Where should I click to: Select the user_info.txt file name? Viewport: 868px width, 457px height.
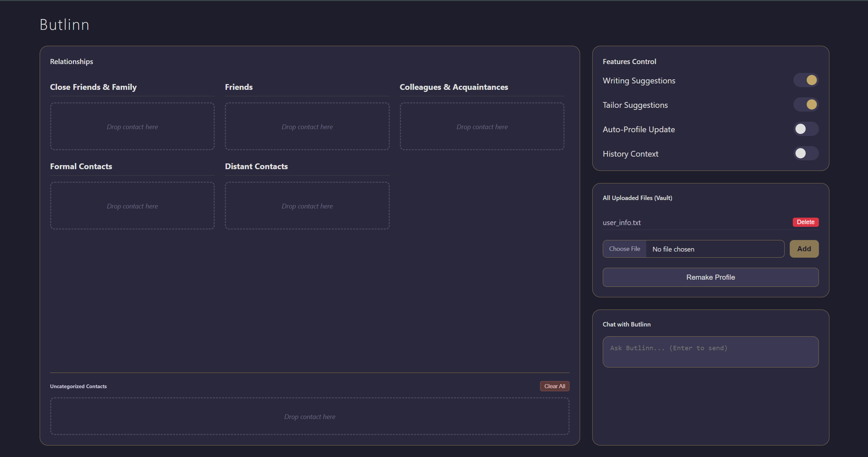[621, 223]
